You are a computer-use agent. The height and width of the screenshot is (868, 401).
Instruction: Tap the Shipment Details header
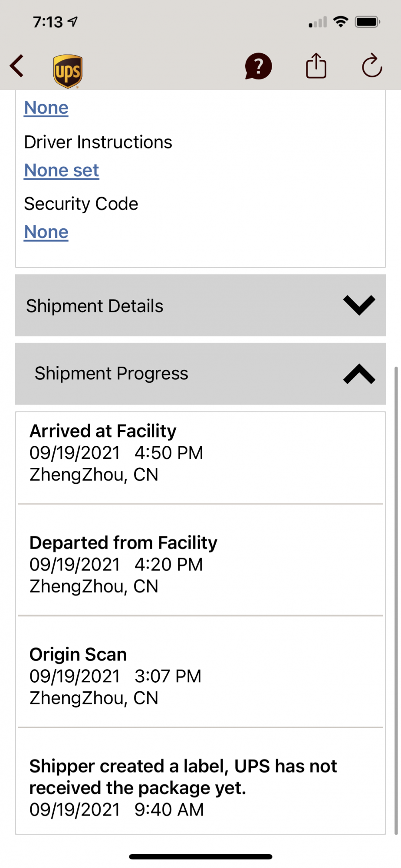(x=95, y=306)
